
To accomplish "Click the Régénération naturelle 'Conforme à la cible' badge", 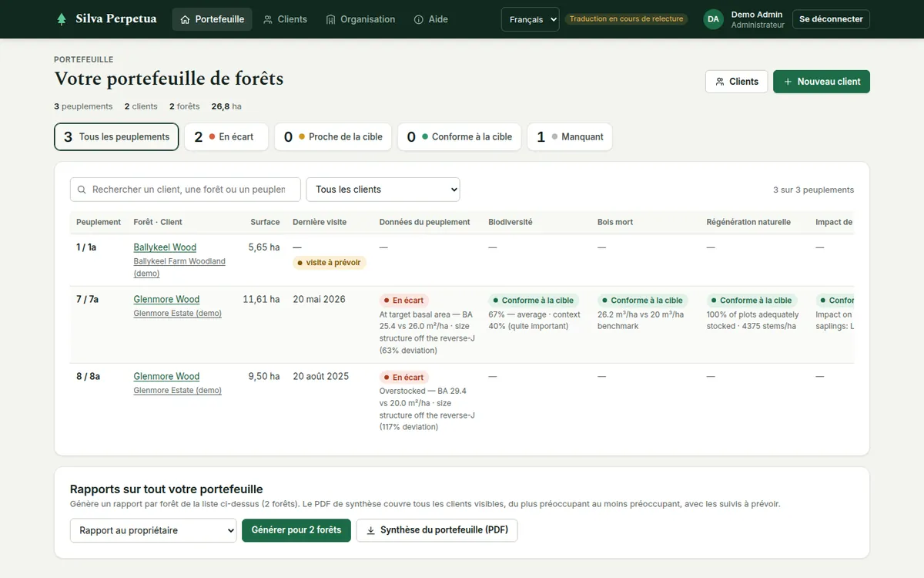I will (752, 301).
